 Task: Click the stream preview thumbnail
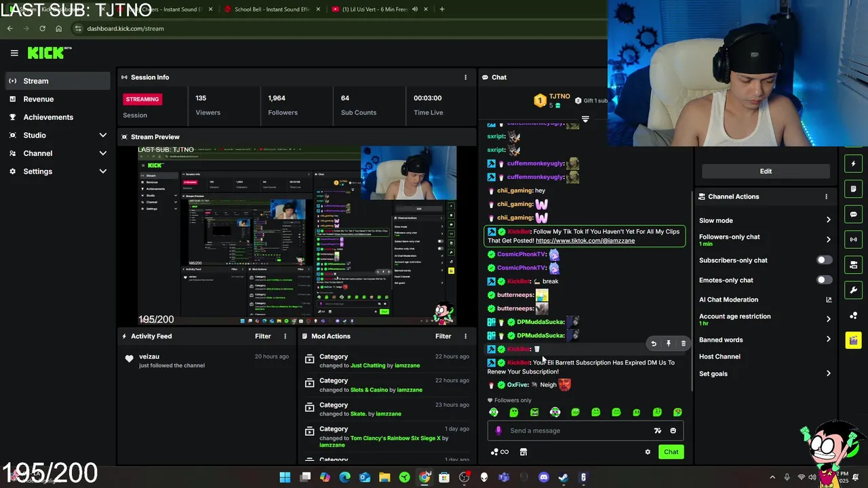coord(297,236)
